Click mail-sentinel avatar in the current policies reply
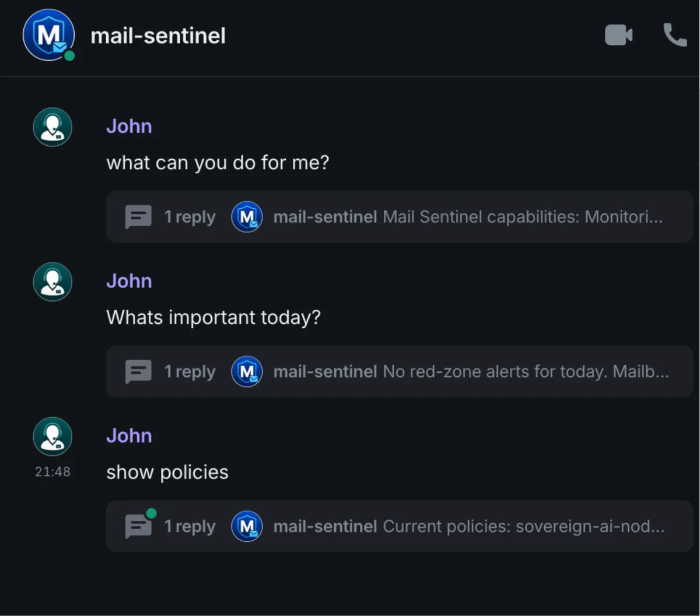The image size is (700, 616). [x=247, y=526]
